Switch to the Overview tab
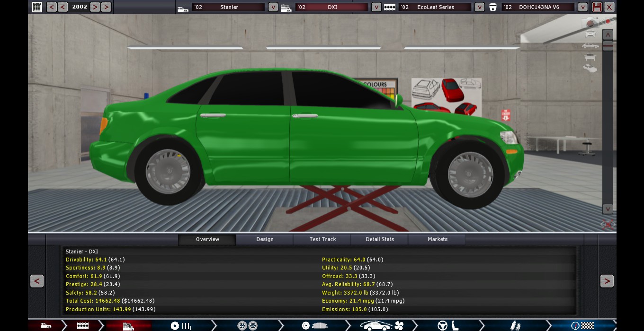Viewport: 644px width, 331px height. coord(207,239)
